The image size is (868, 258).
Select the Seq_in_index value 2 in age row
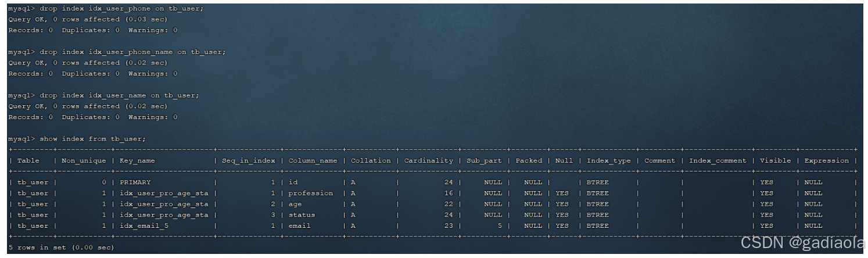[x=272, y=205]
